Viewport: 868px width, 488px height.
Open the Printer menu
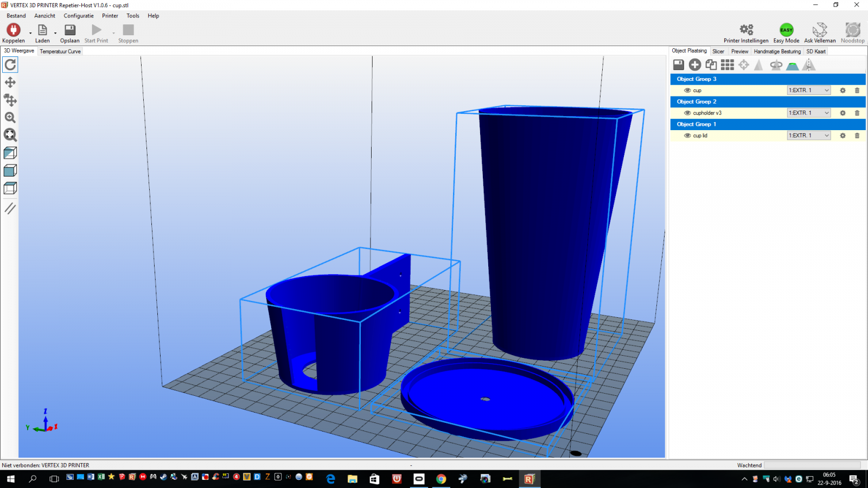click(110, 16)
